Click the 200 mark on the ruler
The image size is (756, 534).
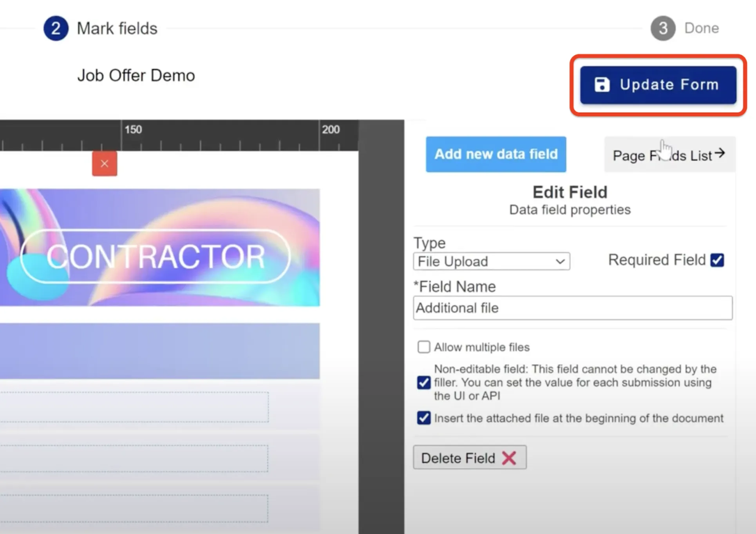click(331, 129)
